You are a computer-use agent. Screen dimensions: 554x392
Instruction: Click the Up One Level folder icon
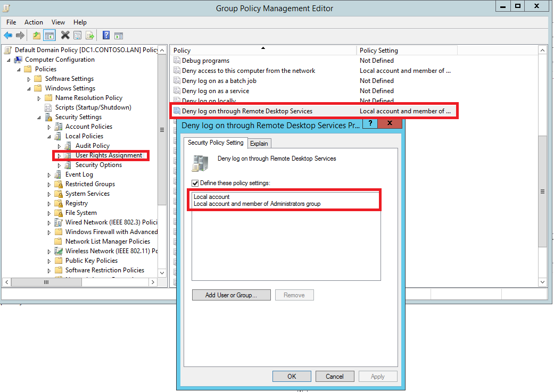(x=36, y=36)
